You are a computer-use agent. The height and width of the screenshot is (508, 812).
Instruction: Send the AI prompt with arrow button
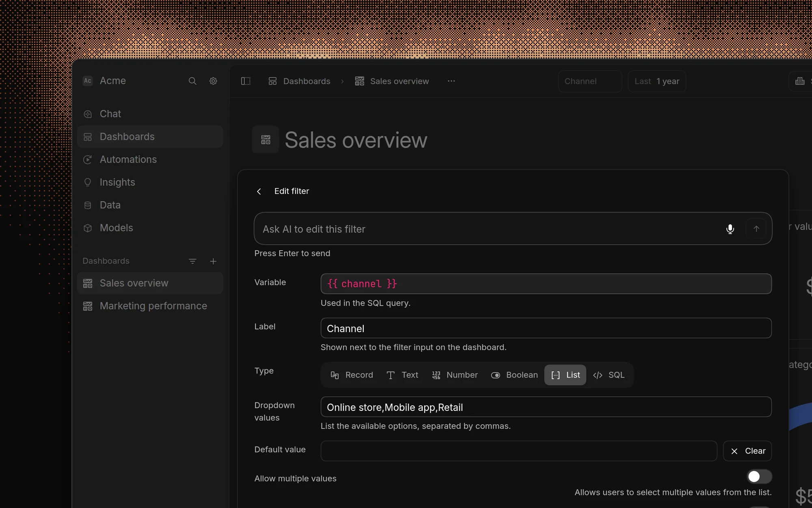click(756, 229)
